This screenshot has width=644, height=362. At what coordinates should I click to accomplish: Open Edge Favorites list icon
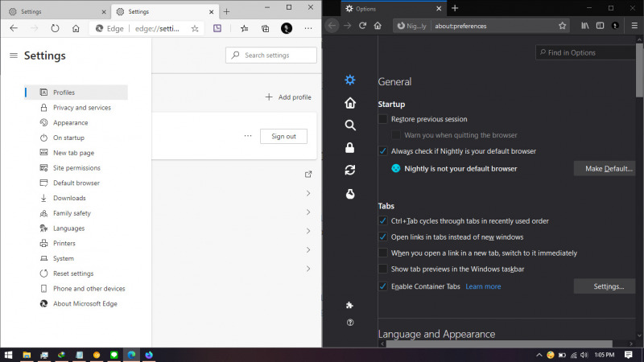(x=245, y=28)
